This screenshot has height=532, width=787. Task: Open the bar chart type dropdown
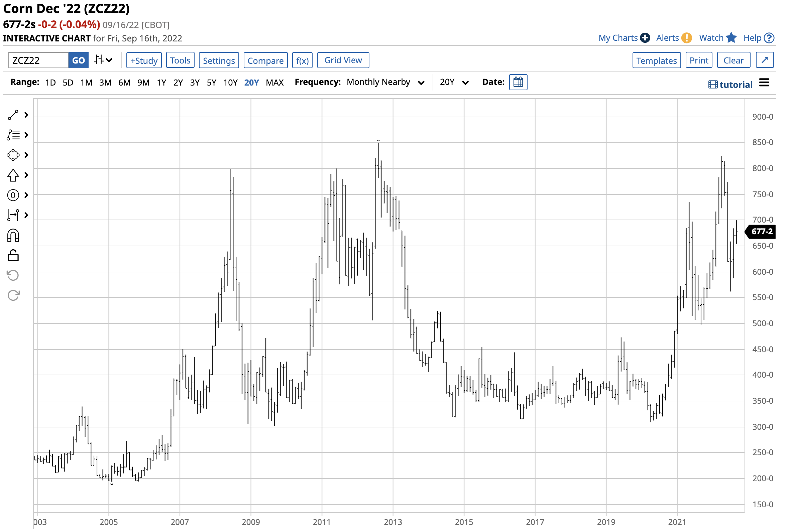pos(103,60)
